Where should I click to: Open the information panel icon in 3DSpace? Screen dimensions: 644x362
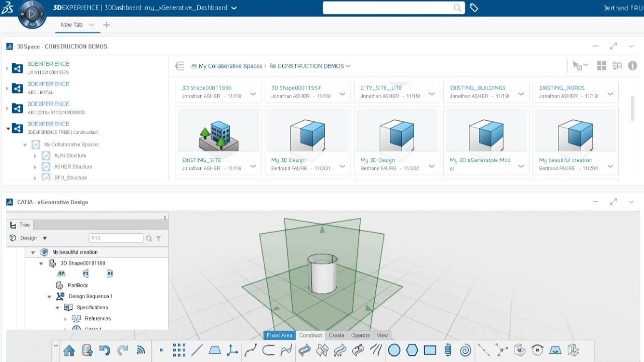pos(632,66)
